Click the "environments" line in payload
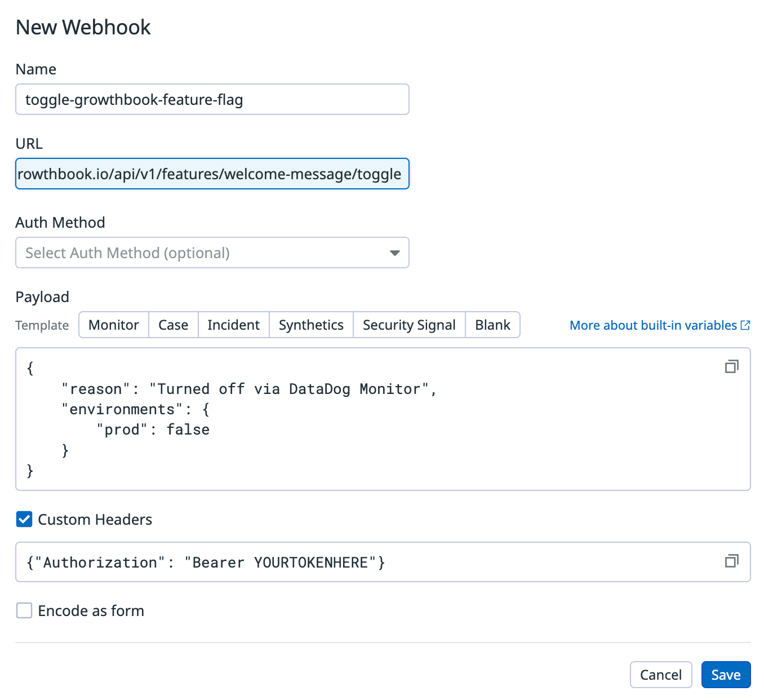Screen dimensions: 764x700 (x=136, y=409)
